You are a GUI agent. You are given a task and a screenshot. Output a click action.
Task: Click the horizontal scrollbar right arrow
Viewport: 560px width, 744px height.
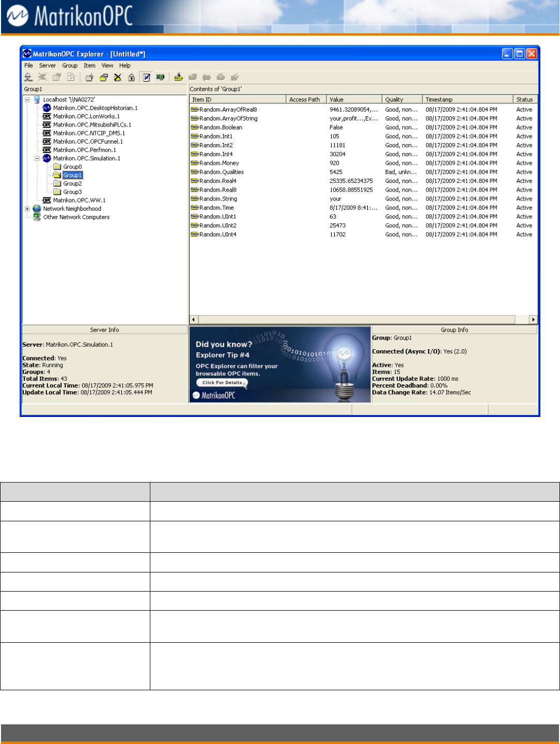click(x=533, y=320)
